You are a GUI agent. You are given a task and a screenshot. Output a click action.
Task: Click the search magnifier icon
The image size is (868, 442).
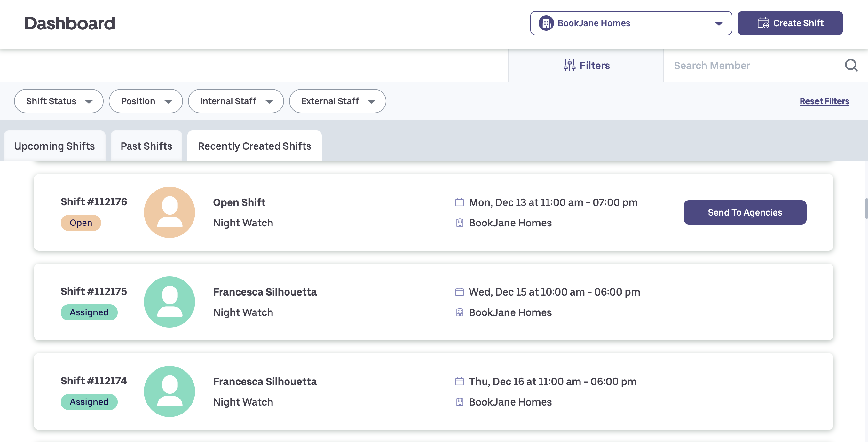[x=851, y=65]
